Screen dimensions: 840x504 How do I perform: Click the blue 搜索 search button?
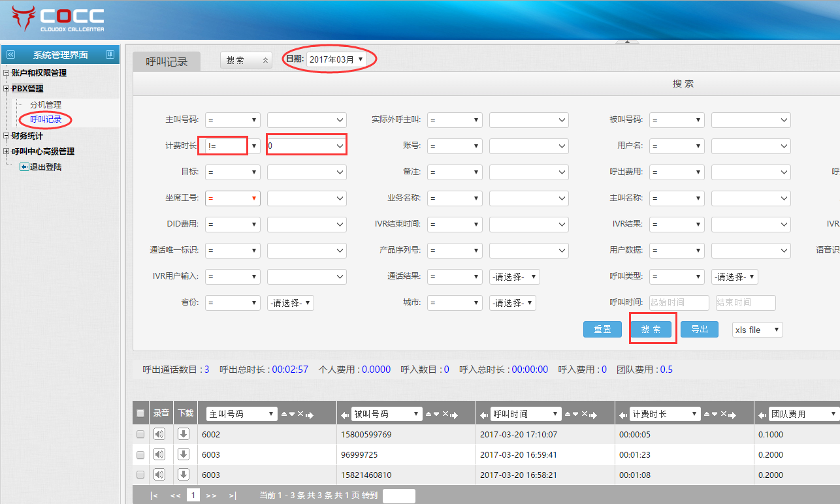point(651,329)
